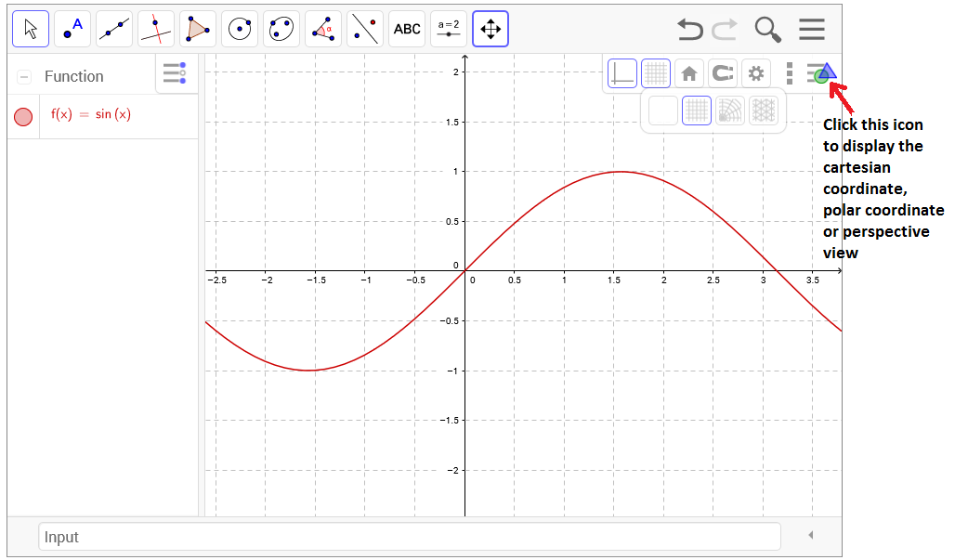Undo the last action
The height and width of the screenshot is (560, 955).
pos(689,30)
